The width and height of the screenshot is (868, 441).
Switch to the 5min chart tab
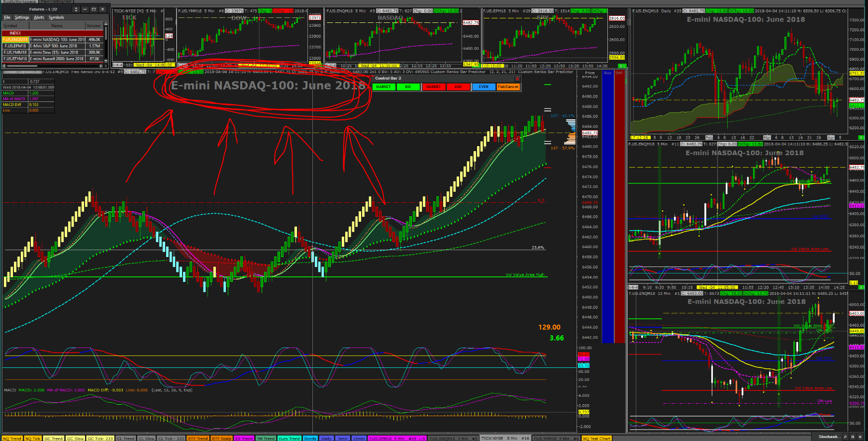point(343,439)
